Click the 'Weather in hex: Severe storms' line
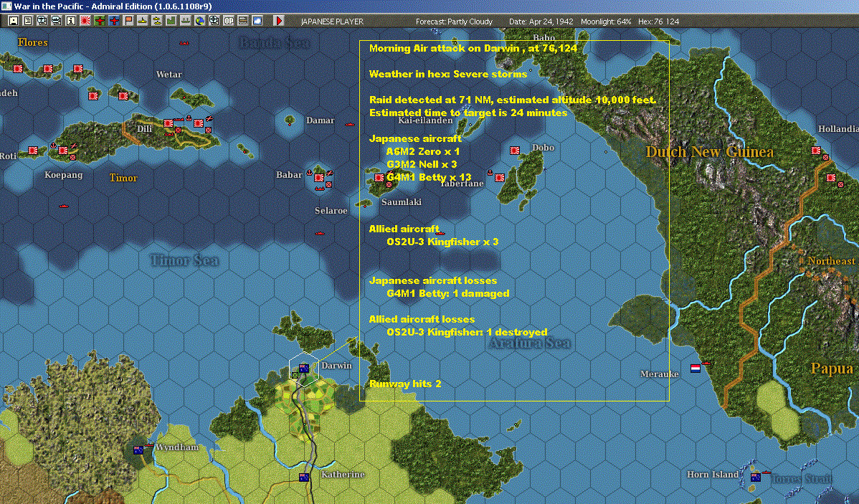This screenshot has height=504, width=859. pyautogui.click(x=448, y=74)
